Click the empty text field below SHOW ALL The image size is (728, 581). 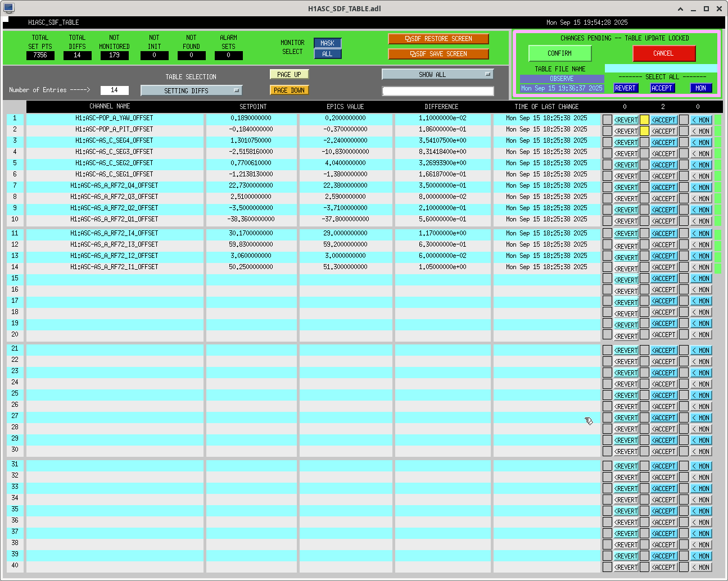(x=437, y=91)
